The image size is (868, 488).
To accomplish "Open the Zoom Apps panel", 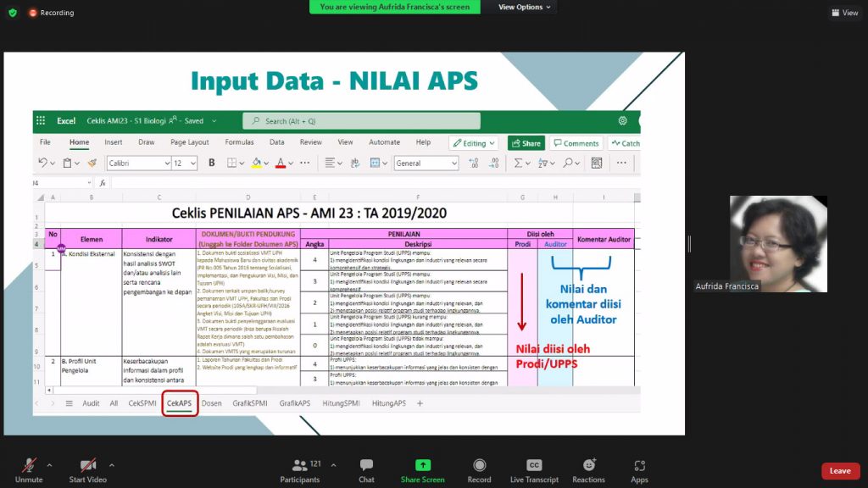I will [x=639, y=470].
